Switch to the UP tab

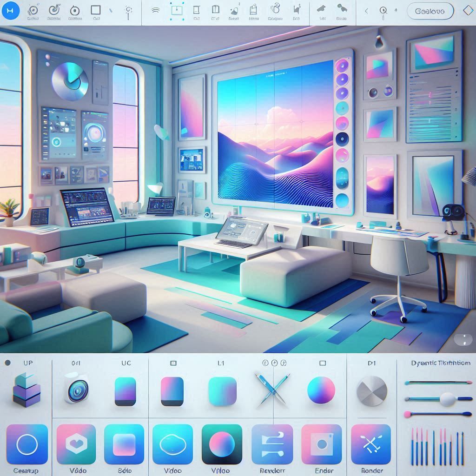28,363
